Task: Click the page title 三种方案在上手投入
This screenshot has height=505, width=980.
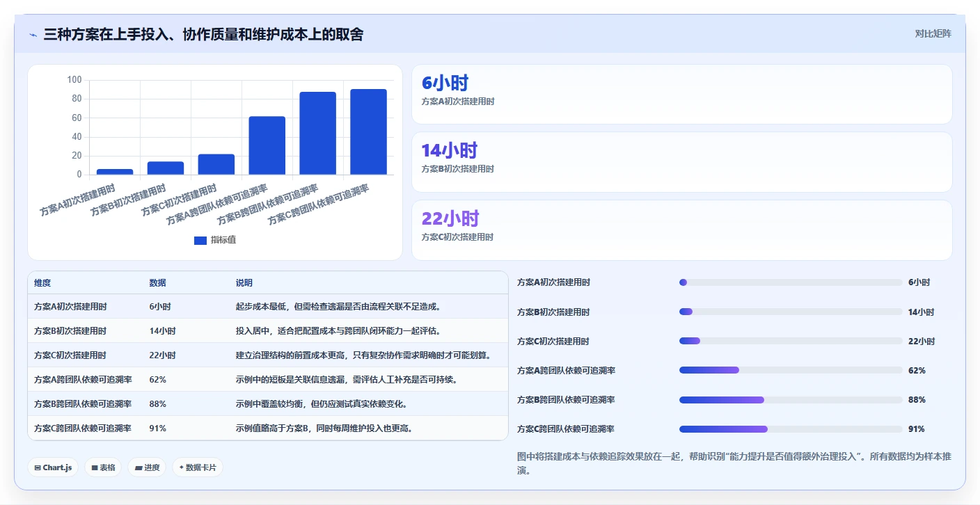Action: coord(203,34)
